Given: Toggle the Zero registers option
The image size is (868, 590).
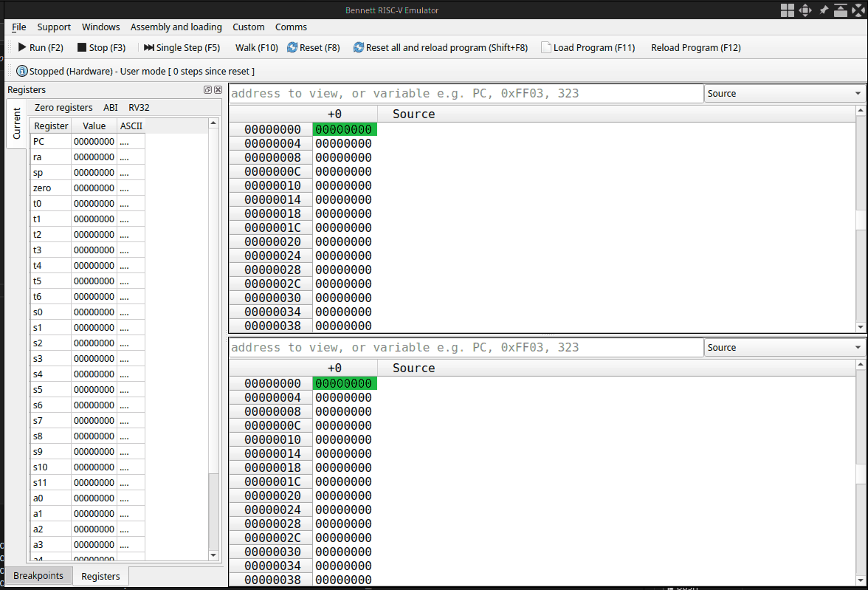Looking at the screenshot, I should (63, 108).
